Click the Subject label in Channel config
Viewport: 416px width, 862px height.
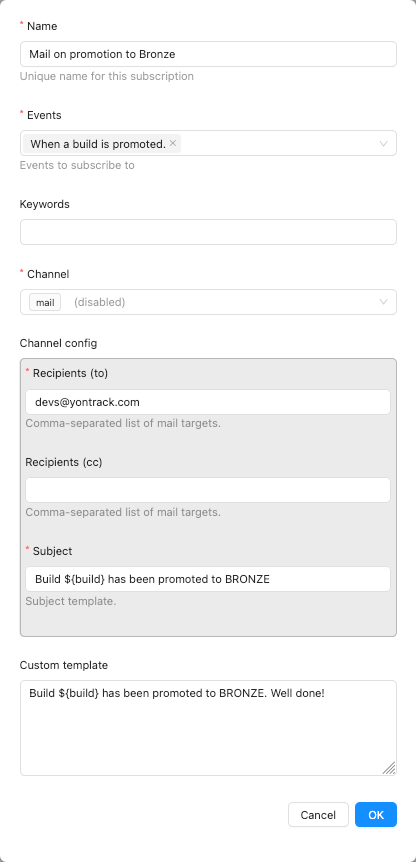52,551
